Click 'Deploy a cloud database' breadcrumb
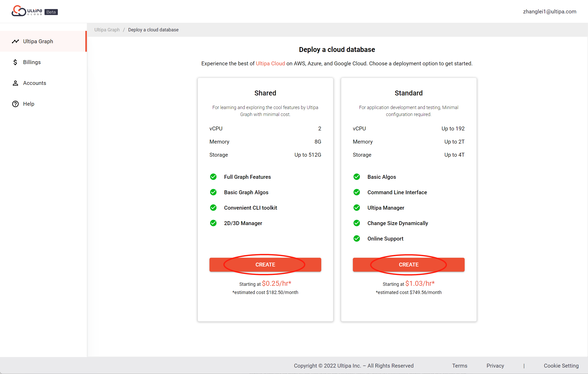This screenshot has width=588, height=374. coord(153,30)
